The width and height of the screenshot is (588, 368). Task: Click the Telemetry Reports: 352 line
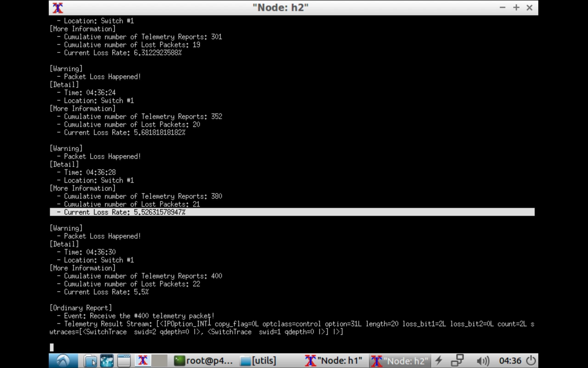click(139, 117)
